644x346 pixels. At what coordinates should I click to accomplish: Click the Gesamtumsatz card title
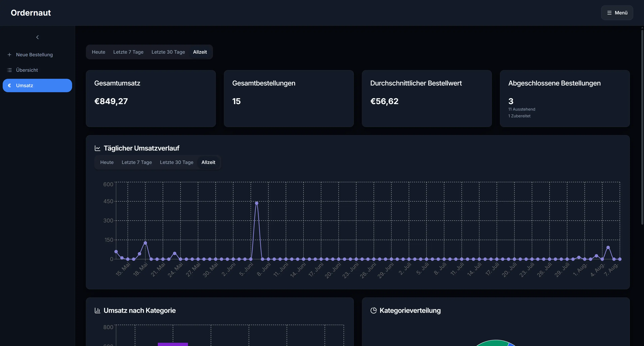click(x=117, y=83)
